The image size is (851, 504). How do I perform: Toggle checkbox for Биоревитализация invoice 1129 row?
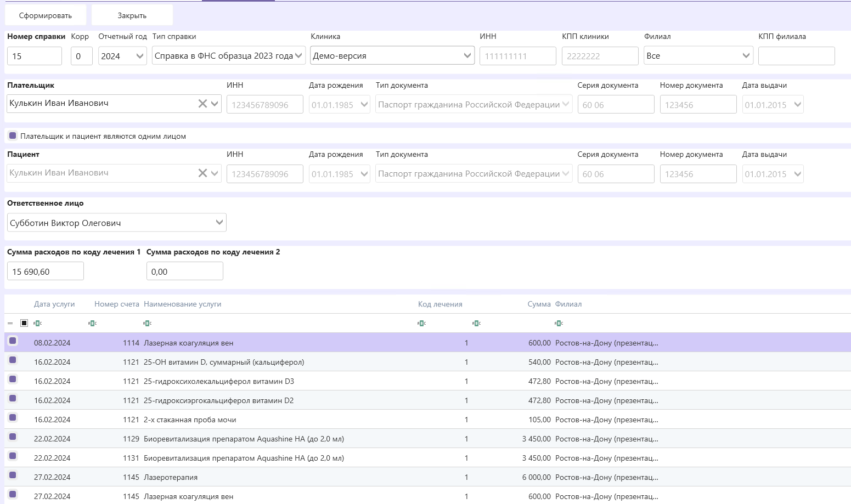point(13,437)
